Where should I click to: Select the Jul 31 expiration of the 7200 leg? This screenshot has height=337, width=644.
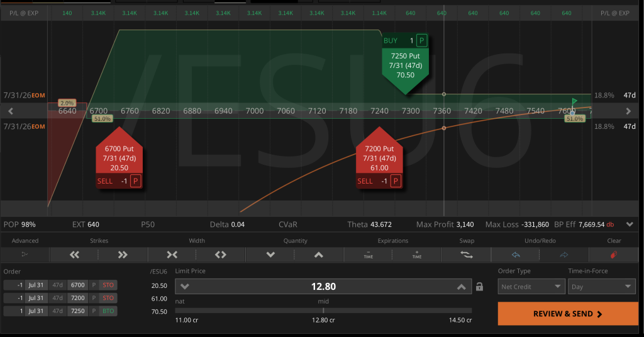(36, 298)
